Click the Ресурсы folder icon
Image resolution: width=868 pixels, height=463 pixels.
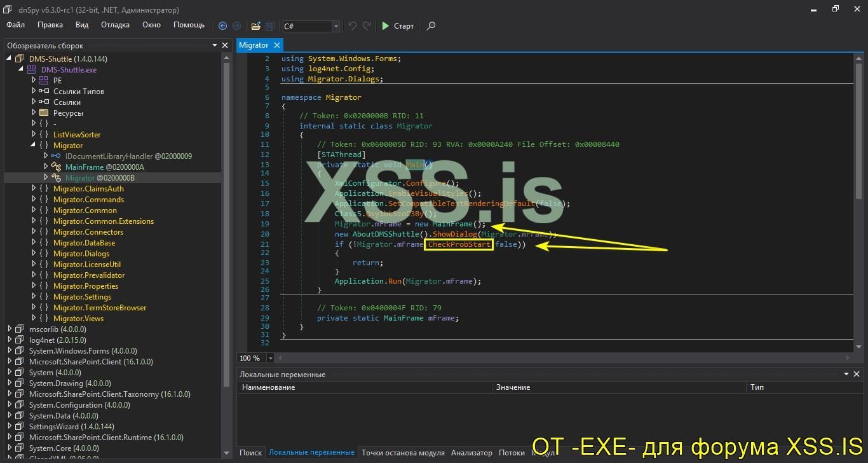43,113
